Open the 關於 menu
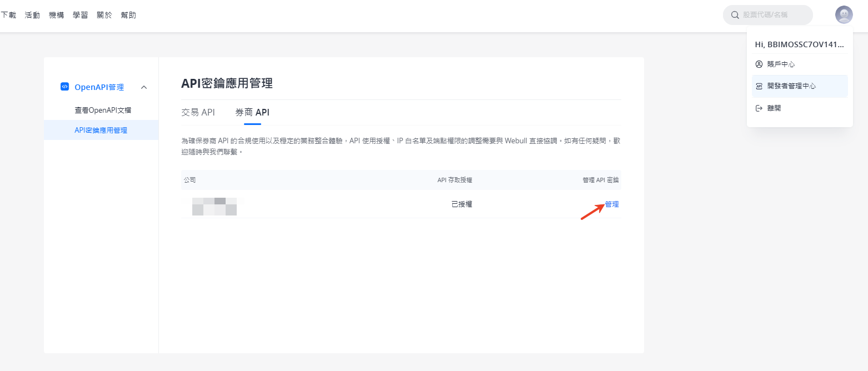 [x=104, y=15]
